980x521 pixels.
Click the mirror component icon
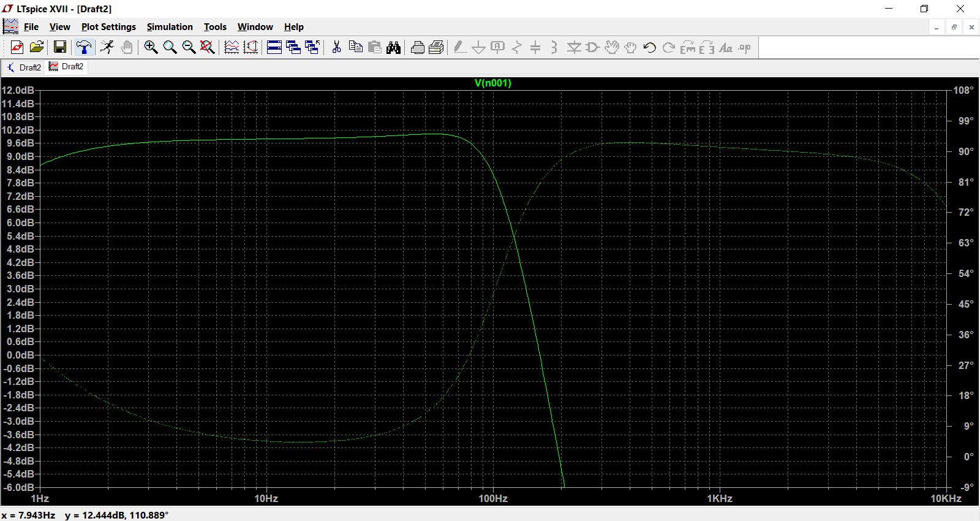(x=707, y=47)
